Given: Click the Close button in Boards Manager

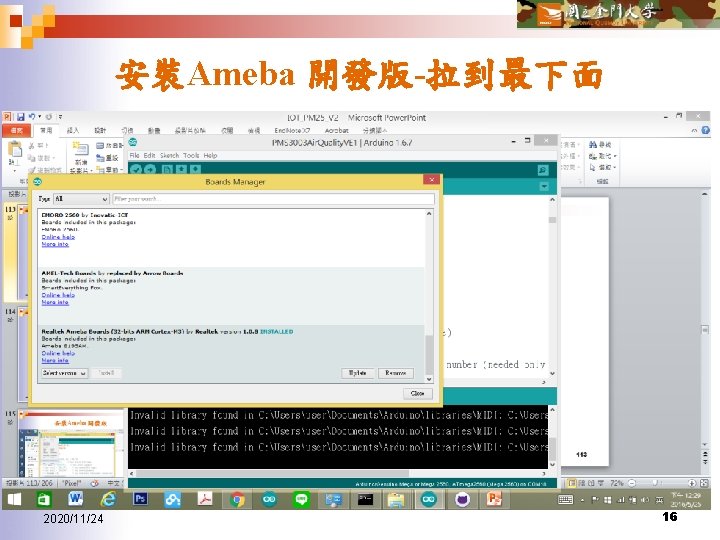Looking at the screenshot, I should tap(417, 394).
